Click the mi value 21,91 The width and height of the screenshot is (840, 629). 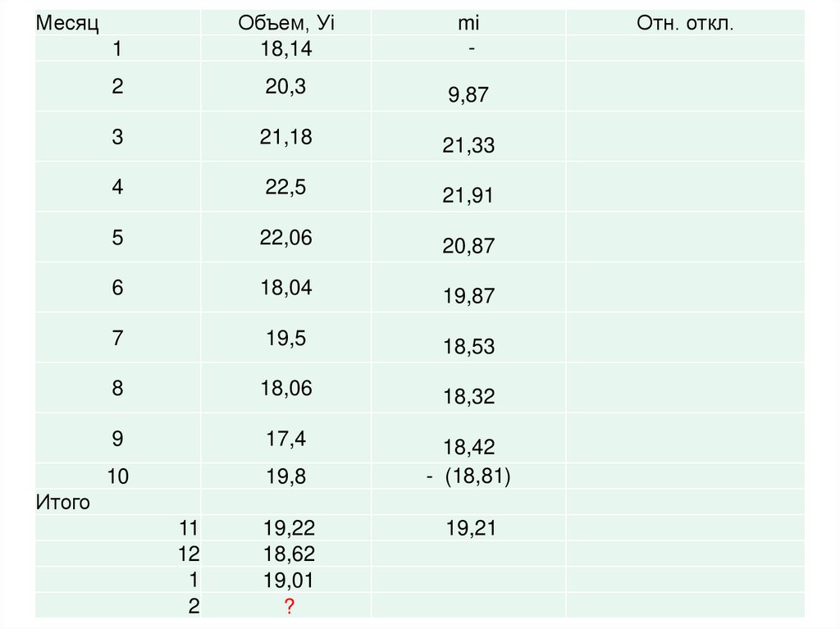click(x=468, y=195)
